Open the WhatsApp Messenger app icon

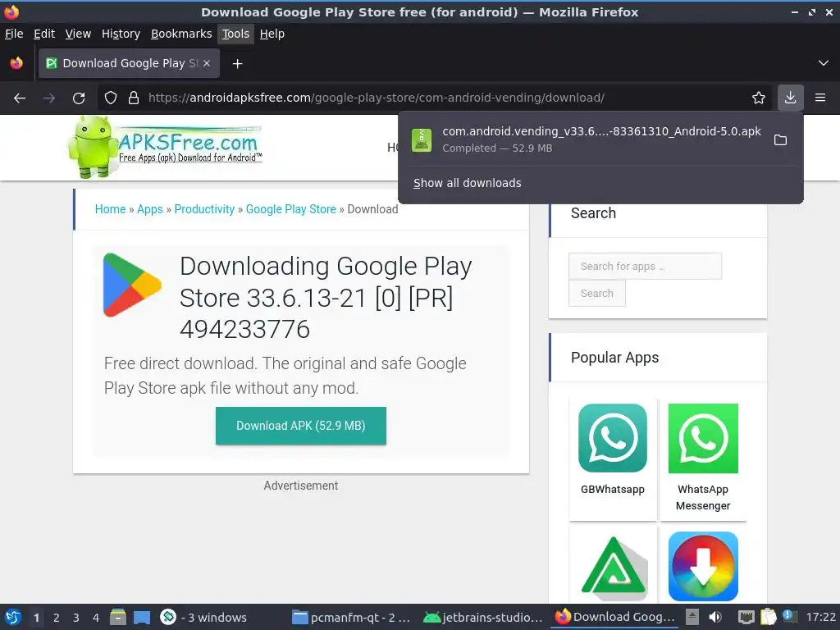(703, 438)
